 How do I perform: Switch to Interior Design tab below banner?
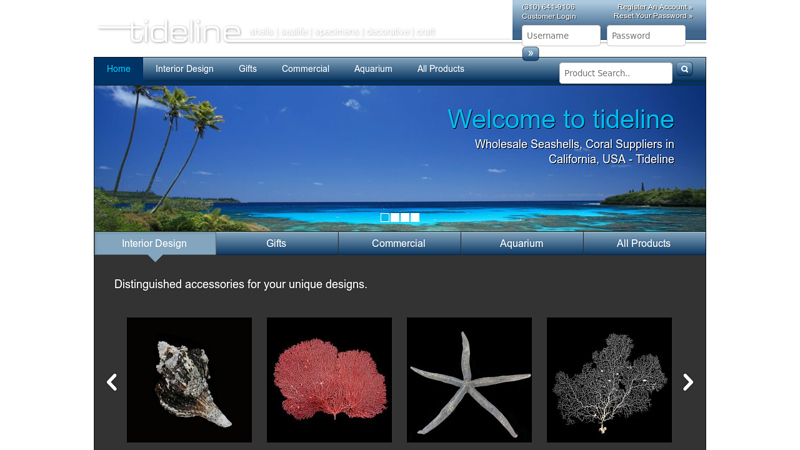tap(154, 243)
